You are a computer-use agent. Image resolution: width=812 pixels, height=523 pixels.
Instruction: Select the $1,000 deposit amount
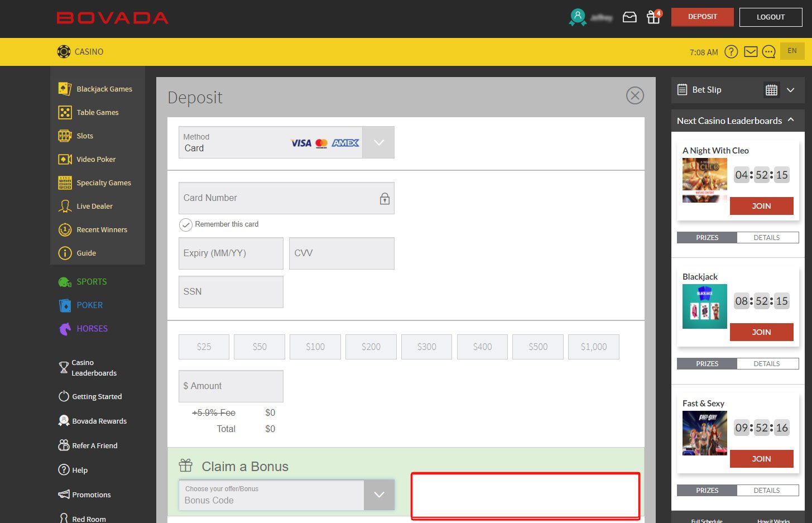594,347
